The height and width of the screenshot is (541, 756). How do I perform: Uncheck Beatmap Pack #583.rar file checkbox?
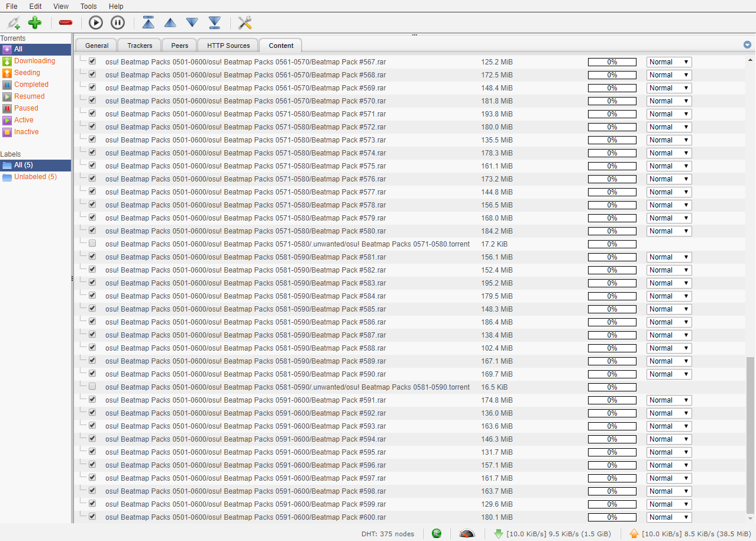(x=92, y=282)
